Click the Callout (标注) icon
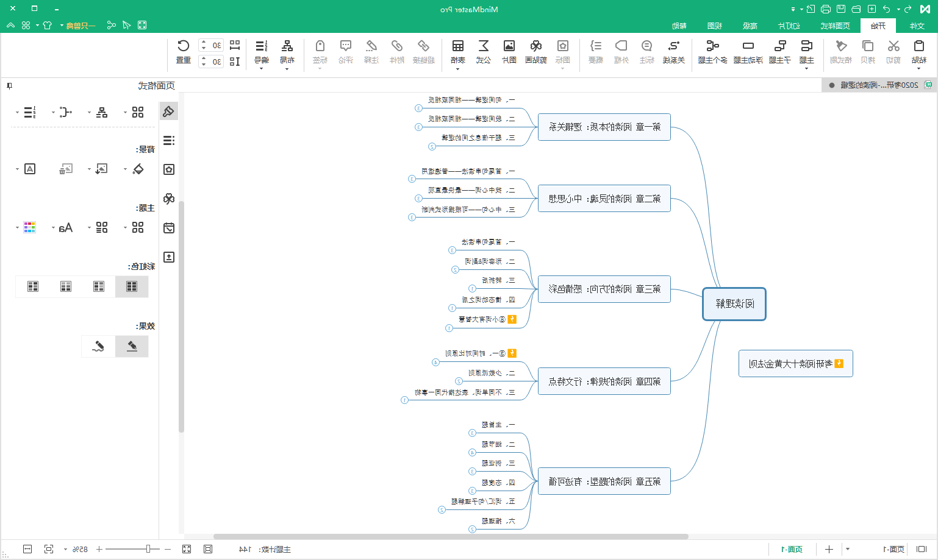 (x=647, y=46)
